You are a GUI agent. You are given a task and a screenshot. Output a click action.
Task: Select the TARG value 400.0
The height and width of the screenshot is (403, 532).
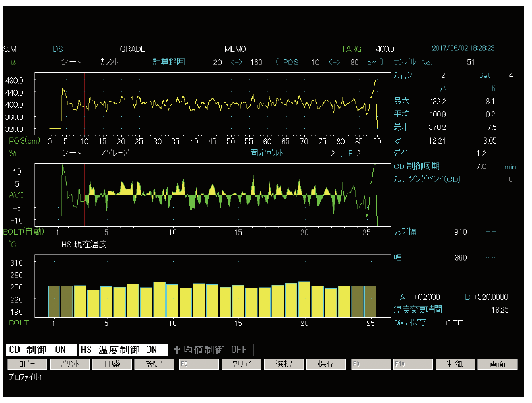[x=385, y=49]
